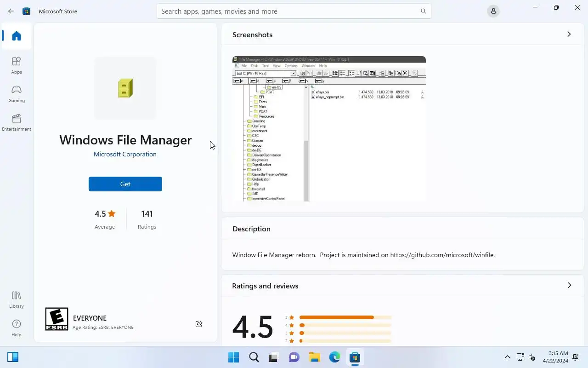Open File Explorer on taskbar

coord(314,357)
